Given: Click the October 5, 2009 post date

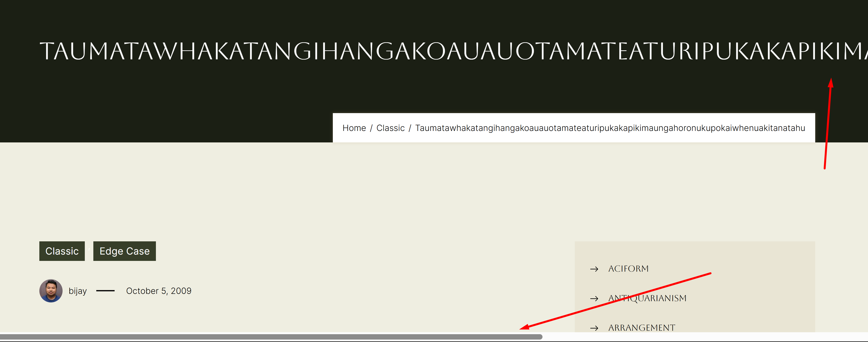Looking at the screenshot, I should [158, 291].
